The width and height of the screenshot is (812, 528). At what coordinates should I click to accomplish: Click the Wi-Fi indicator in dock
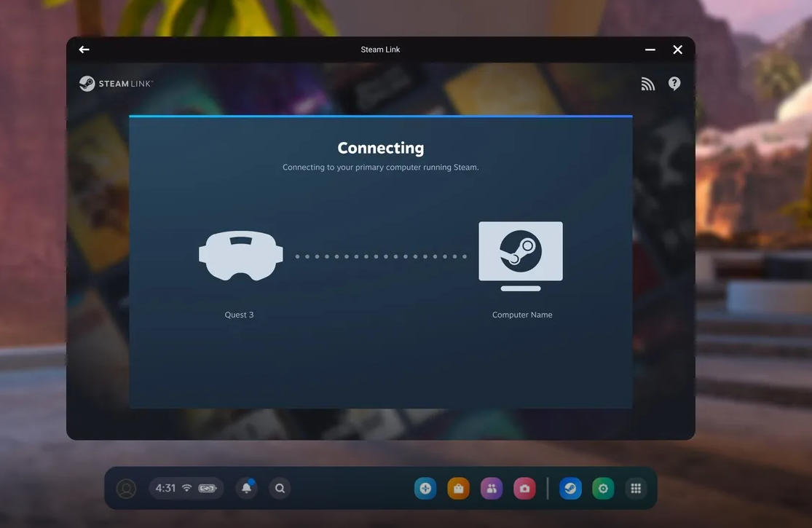[187, 488]
